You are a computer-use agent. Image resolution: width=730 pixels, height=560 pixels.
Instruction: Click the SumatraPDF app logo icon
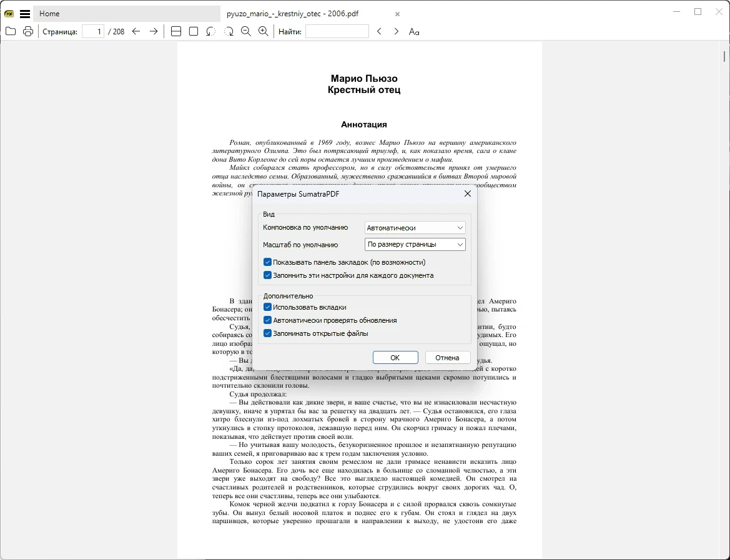click(9, 14)
